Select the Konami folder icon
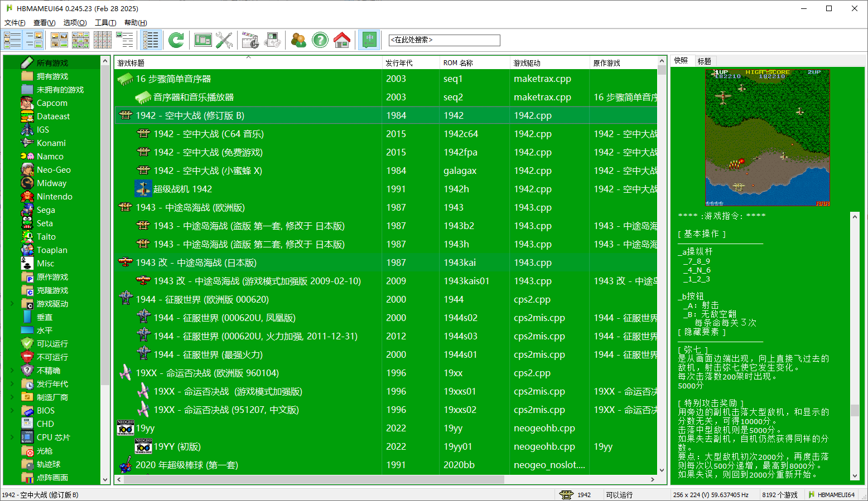Viewport: 868px width, 501px height. tap(27, 143)
